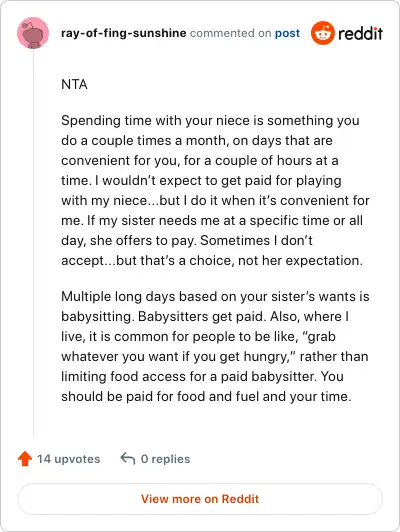This screenshot has width=400, height=532.
Task: Open the blue "post" link
Action: point(287,33)
